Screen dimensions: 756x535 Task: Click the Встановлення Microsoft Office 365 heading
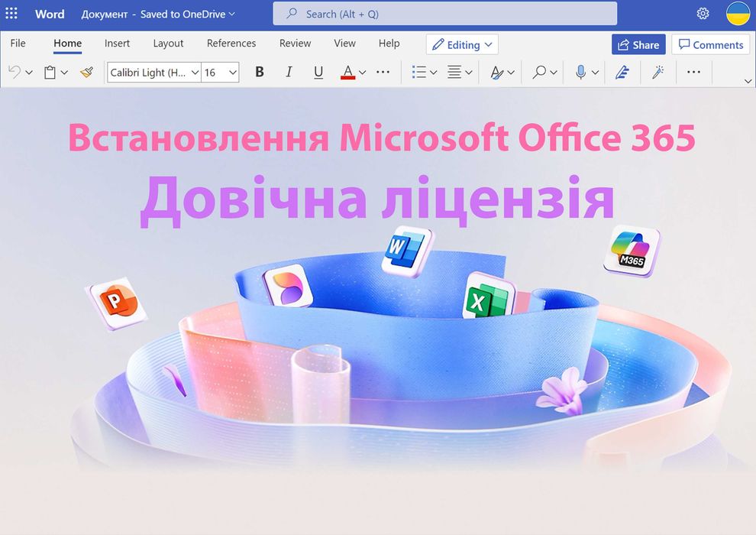click(x=381, y=138)
